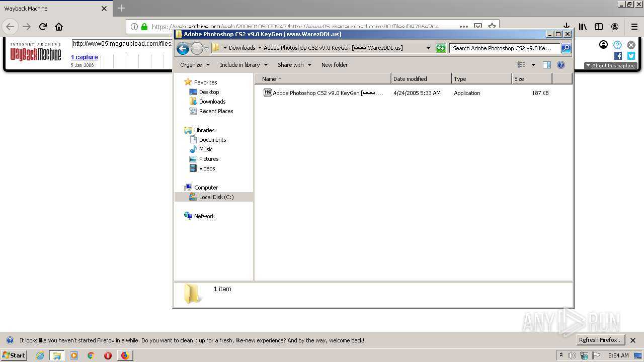
Task: Open Firefox downloads arrow
Action: coord(567,27)
